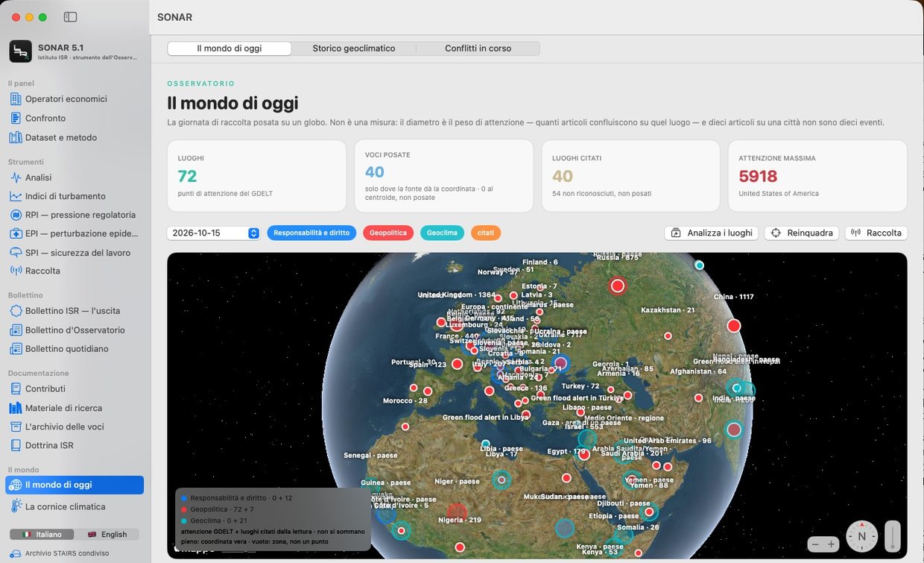Click the Somalia · 26 map label
Viewport: 924px width, 563px height.
[639, 527]
